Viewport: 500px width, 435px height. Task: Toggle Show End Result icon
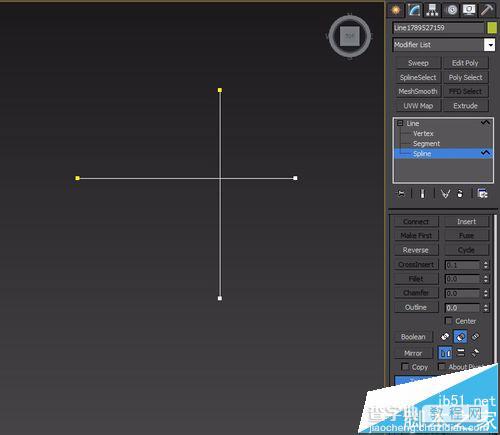pyautogui.click(x=422, y=194)
